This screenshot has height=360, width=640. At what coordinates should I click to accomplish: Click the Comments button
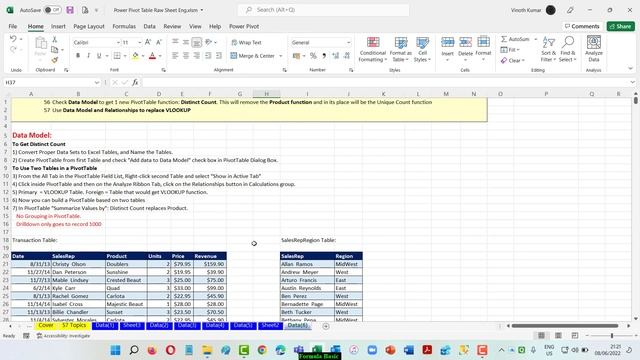click(582, 26)
